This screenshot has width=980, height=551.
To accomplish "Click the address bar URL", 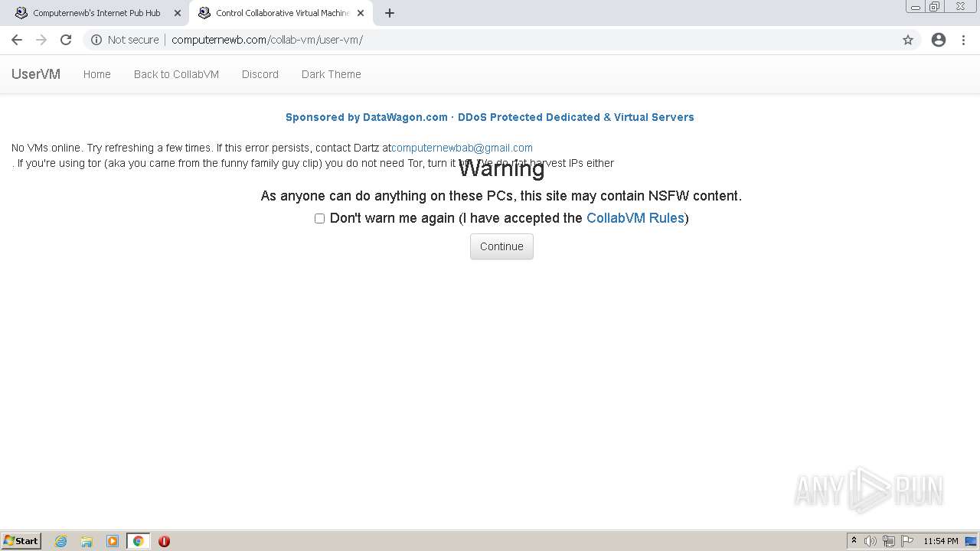I will point(267,40).
